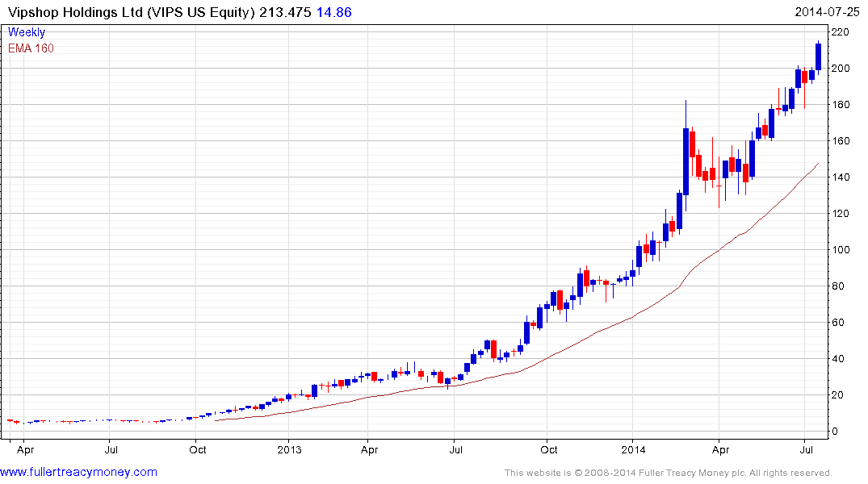
Task: Select the Weekly interval label
Action: 27,32
